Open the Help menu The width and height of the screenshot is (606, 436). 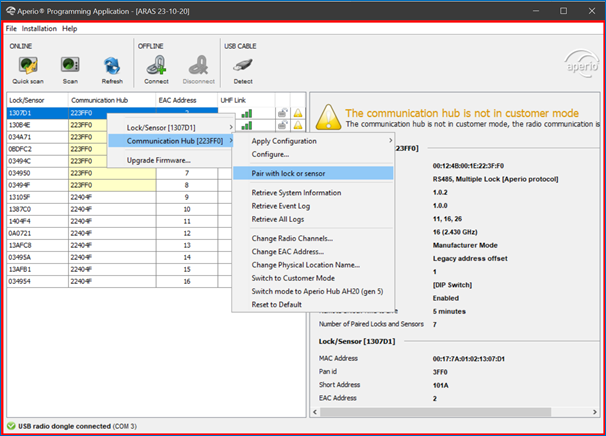(70, 29)
